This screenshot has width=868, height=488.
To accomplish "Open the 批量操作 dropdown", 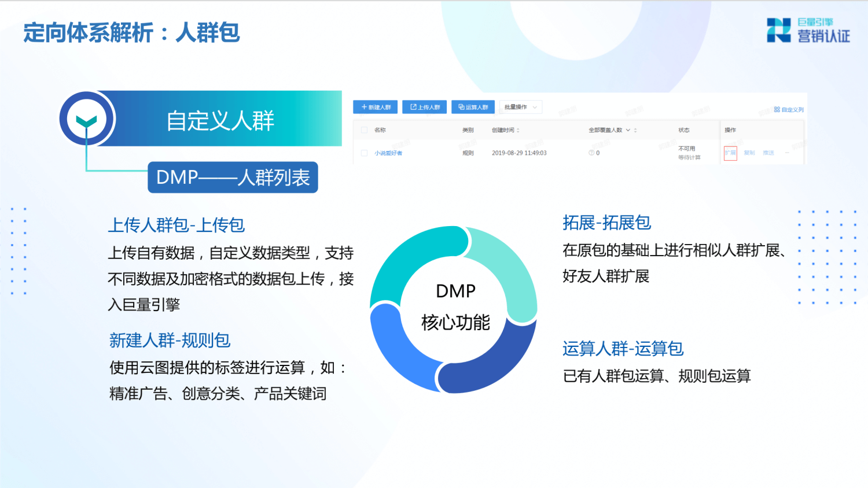I will coord(520,107).
